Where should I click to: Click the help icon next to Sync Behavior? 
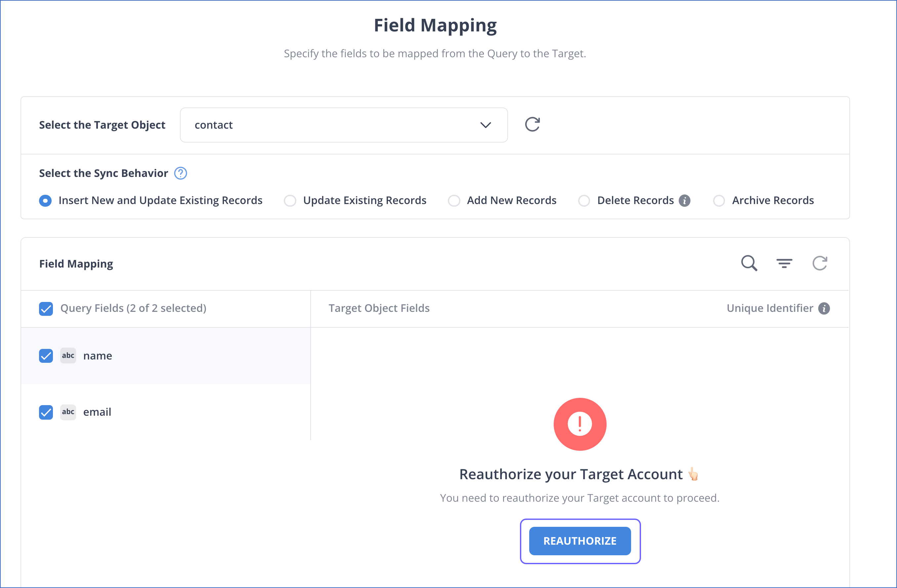point(181,173)
